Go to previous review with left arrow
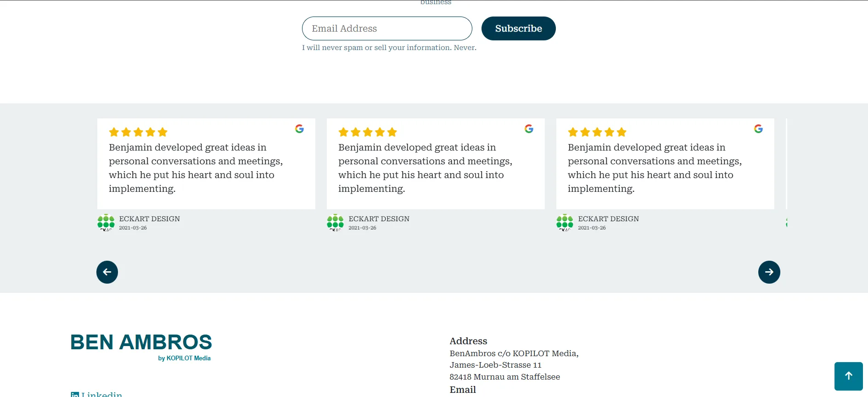868x397 pixels. pyautogui.click(x=107, y=272)
